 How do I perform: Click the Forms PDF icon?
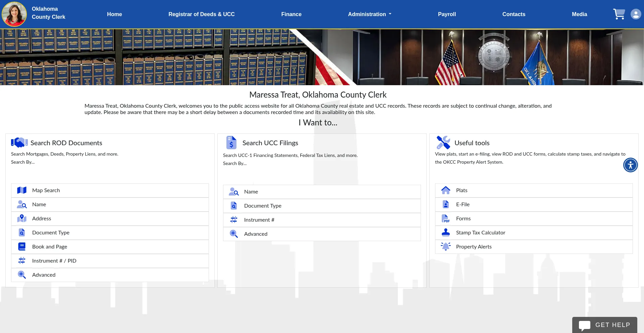coord(445,219)
